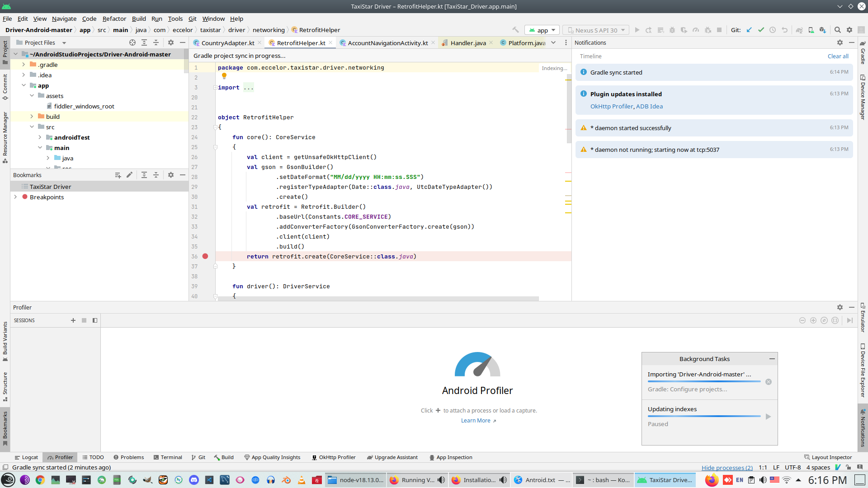Open the Nexus S API 30 device dropdown
The width and height of the screenshot is (868, 488).
[x=596, y=30]
